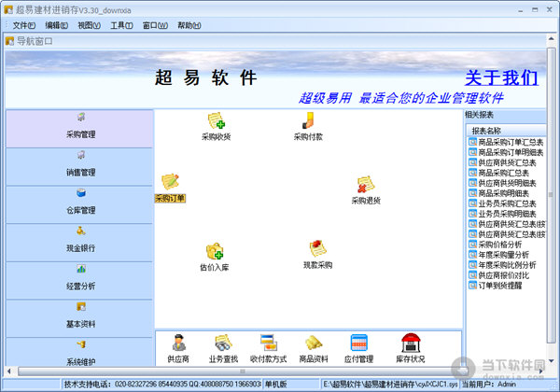
Task: Select 销售管理 in the sidebar
Action: [80, 167]
